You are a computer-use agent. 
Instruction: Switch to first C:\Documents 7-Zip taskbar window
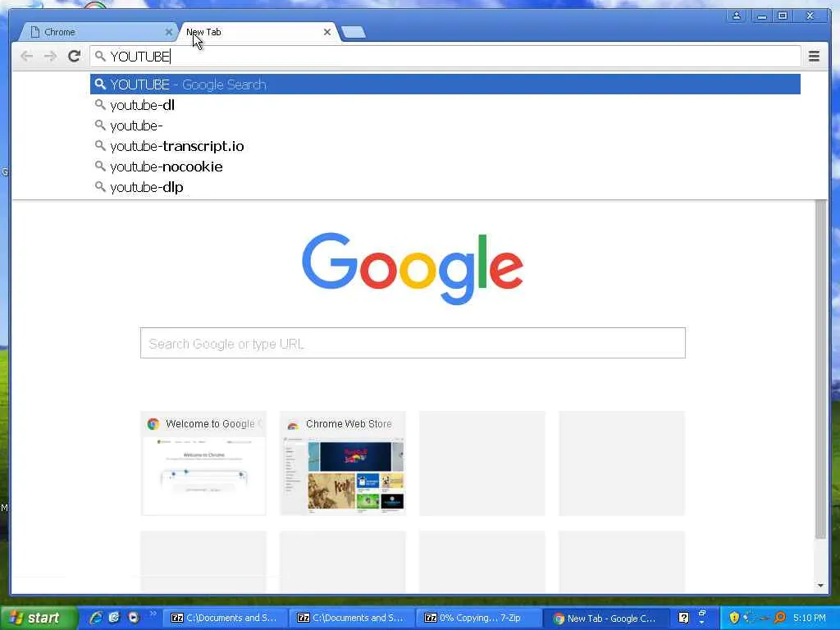pos(225,618)
